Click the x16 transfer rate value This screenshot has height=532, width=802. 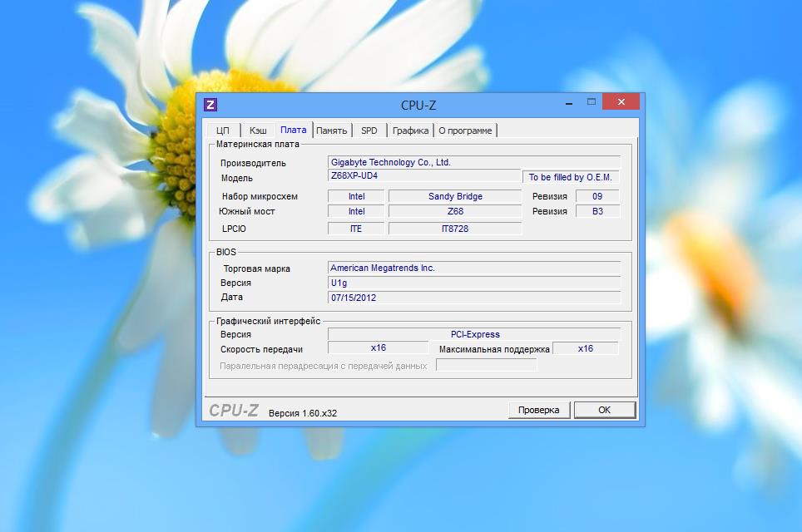[378, 348]
